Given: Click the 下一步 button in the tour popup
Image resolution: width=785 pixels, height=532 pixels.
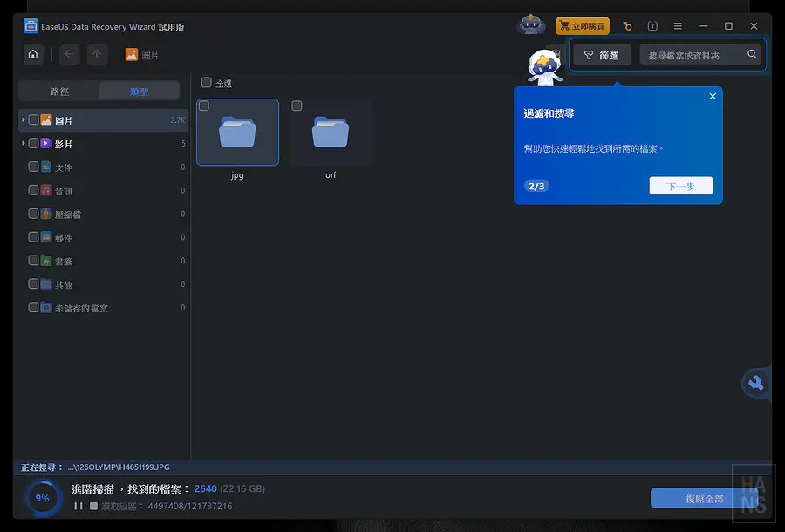Looking at the screenshot, I should [x=680, y=185].
